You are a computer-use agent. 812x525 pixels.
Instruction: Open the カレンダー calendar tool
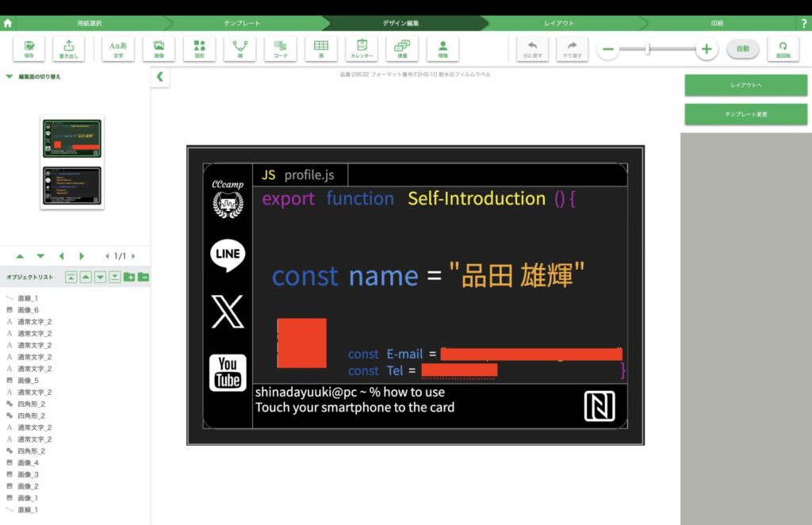coord(362,49)
